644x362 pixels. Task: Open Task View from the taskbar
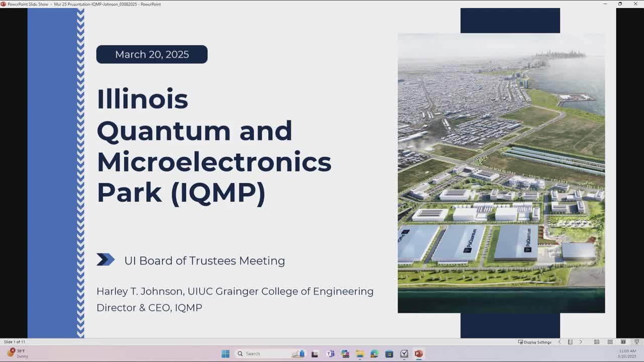pos(314,354)
